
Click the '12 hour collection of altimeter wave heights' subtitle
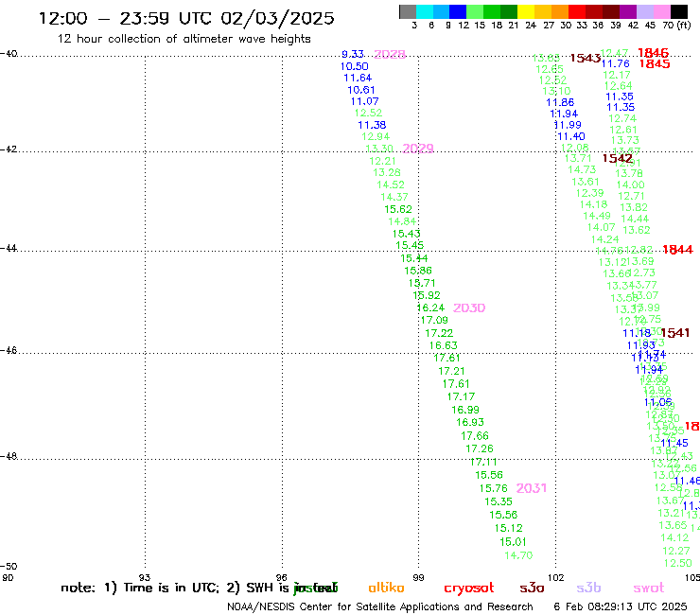tap(184, 39)
